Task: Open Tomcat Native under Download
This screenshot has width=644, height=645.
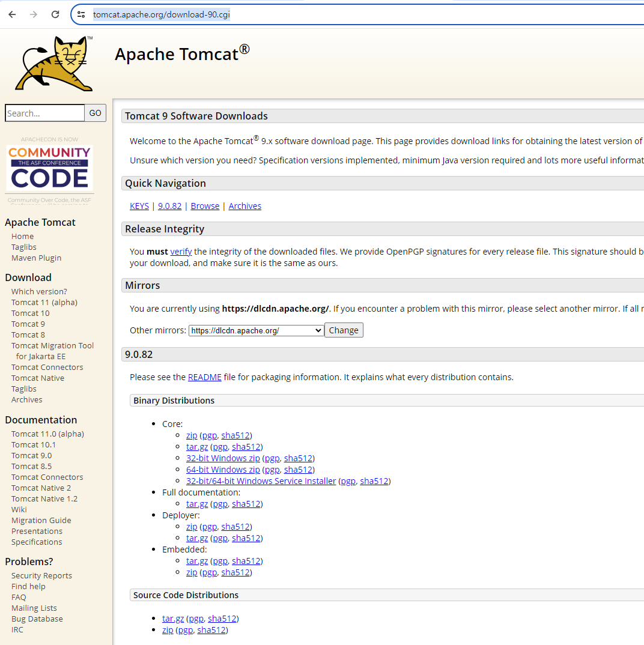Action: (38, 378)
